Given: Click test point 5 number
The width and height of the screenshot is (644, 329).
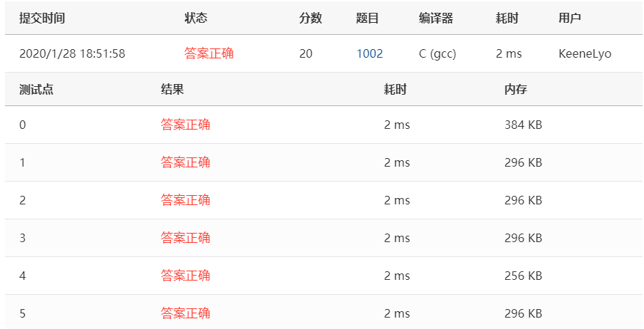Looking at the screenshot, I should (23, 314).
